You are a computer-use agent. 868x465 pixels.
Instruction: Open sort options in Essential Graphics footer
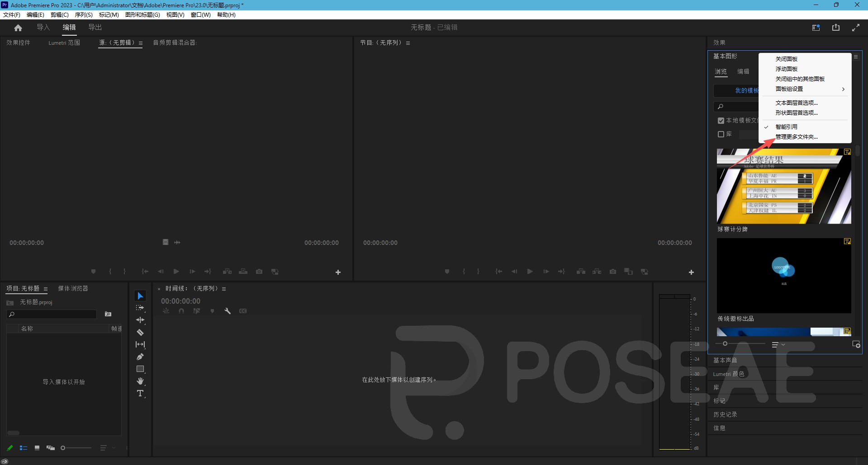(x=778, y=345)
